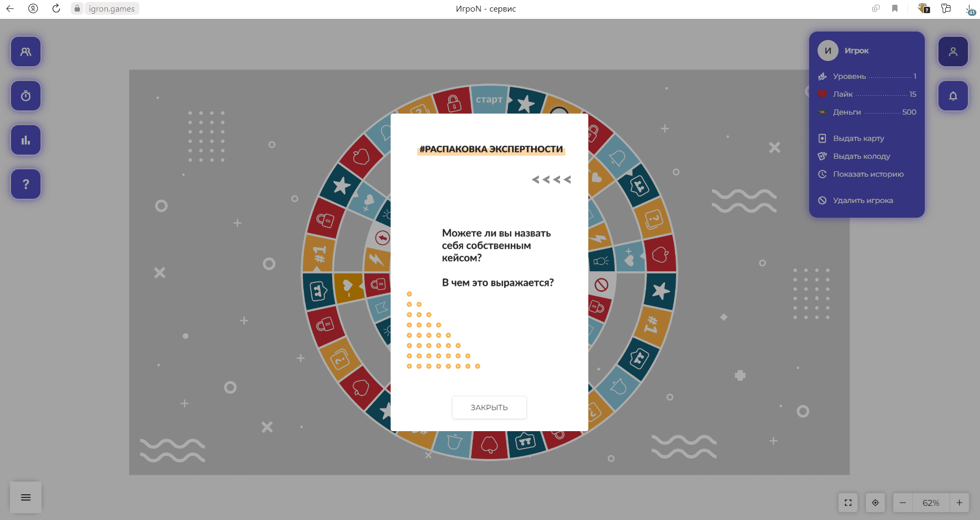Select Выдать карту in player menu
The width and height of the screenshot is (980, 520).
[858, 138]
